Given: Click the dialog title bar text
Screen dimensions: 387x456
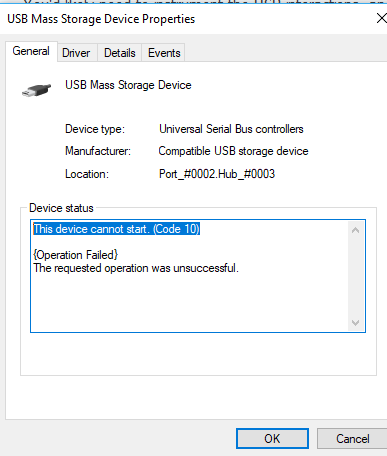Looking at the screenshot, I should tap(101, 19).
